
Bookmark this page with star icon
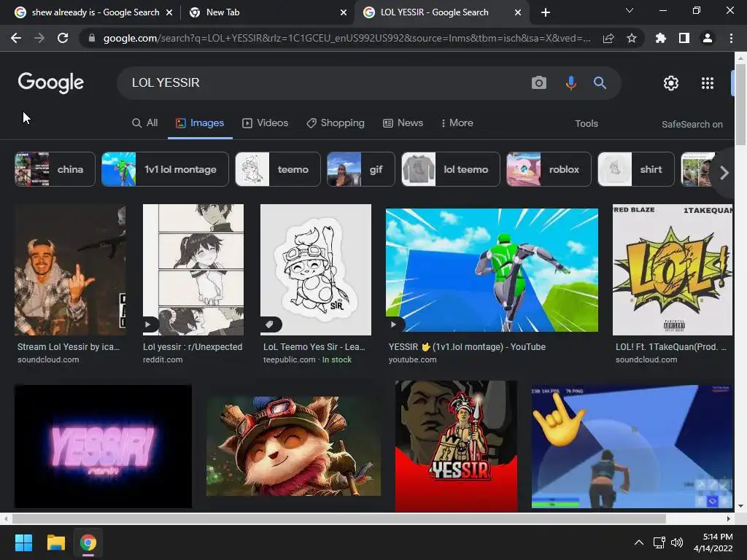tap(632, 38)
